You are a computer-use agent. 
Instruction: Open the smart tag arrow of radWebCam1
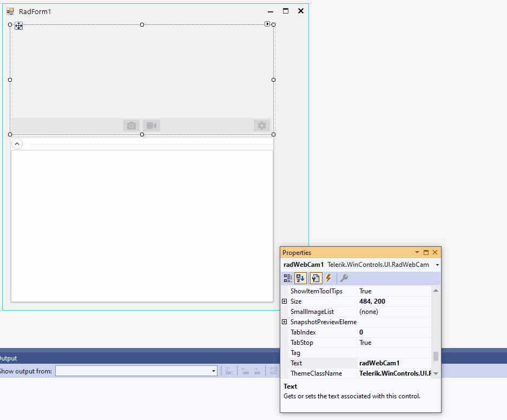point(267,24)
